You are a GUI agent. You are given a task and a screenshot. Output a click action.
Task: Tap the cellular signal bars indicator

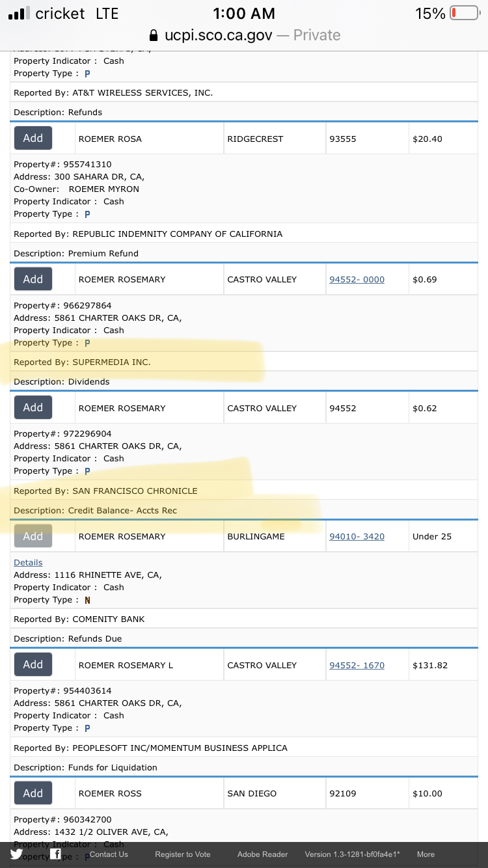point(20,14)
